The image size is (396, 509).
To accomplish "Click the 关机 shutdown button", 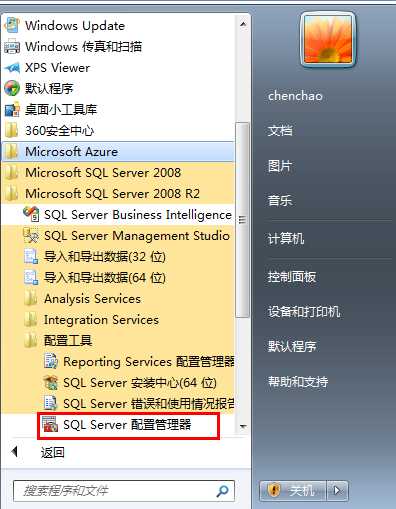I will (x=292, y=490).
